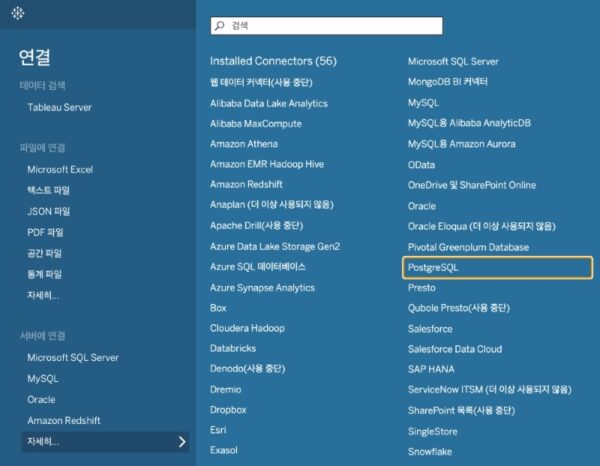Choose Amazon Redshift in left sidebar
Viewport: 600px width, 466px height.
click(x=64, y=420)
